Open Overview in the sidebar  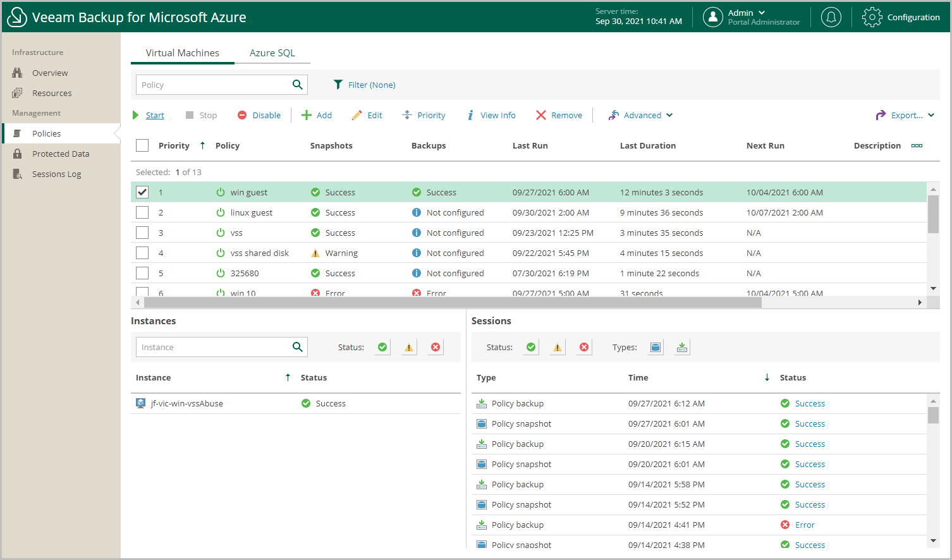pyautogui.click(x=50, y=73)
